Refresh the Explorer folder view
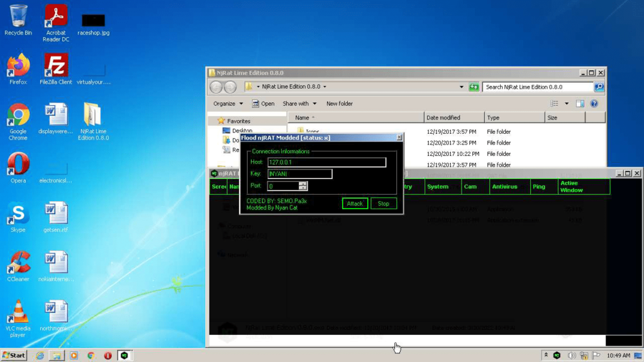 [474, 87]
